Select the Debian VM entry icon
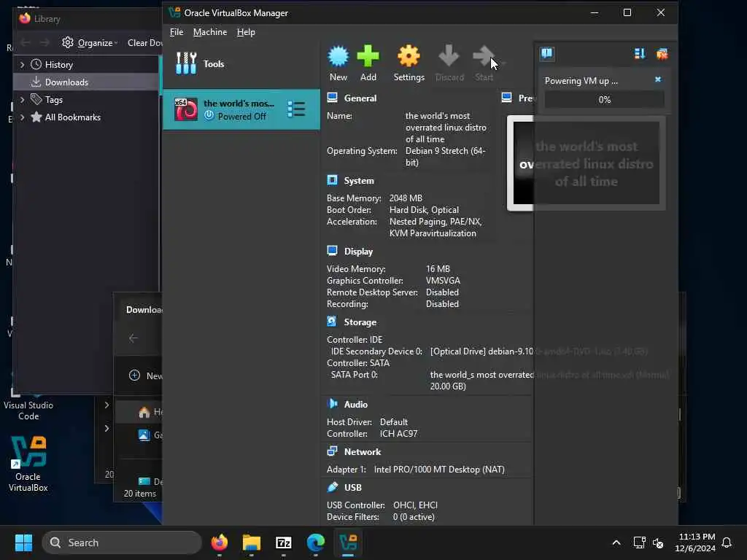This screenshot has height=560, width=747. point(186,109)
